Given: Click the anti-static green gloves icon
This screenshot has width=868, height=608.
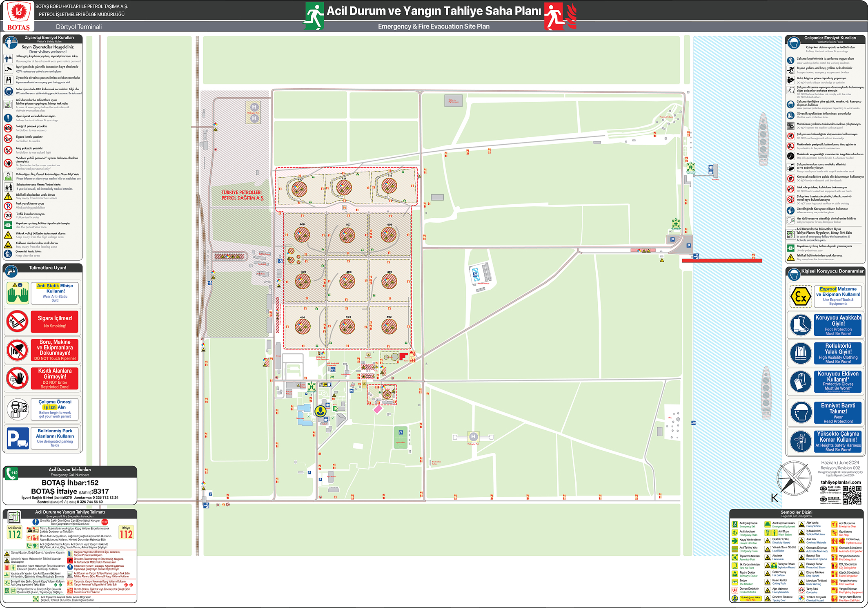Looking at the screenshot, I should click(x=18, y=293).
